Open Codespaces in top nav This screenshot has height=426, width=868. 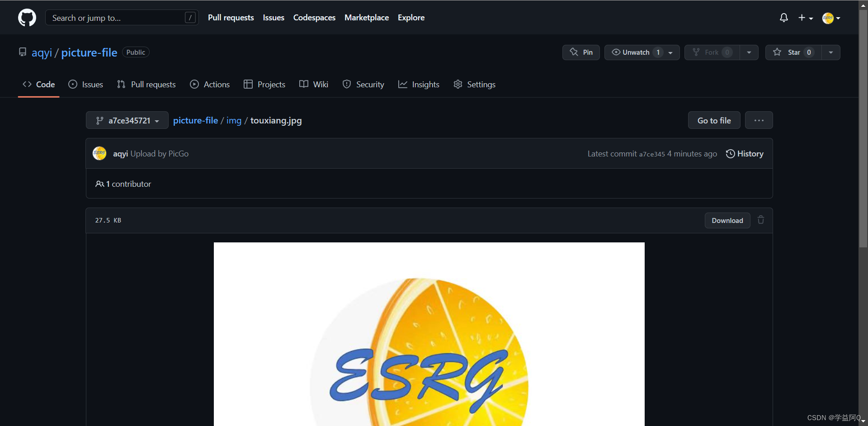click(x=314, y=18)
